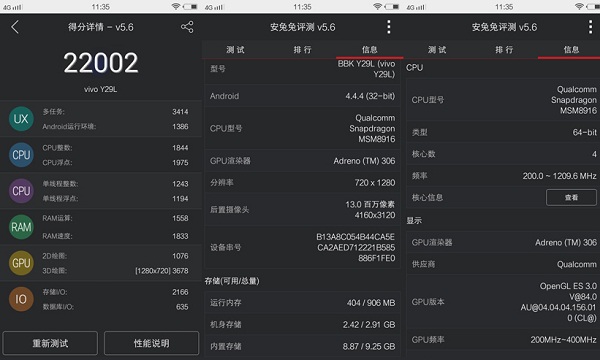600x360 pixels.
Task: Tap the 11:35 clock on the right screen status bar
Action: coord(504,7)
